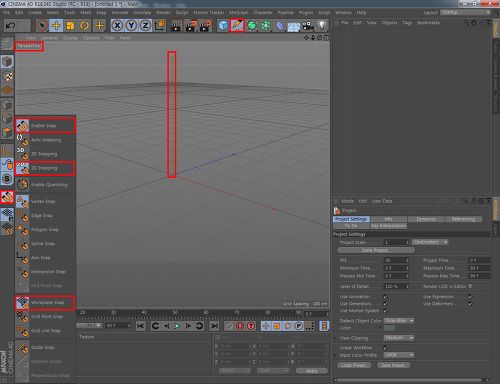Screen dimensions: 500x384
Task: Add a Camera object
Action: pyautogui.click(x=308, y=25)
